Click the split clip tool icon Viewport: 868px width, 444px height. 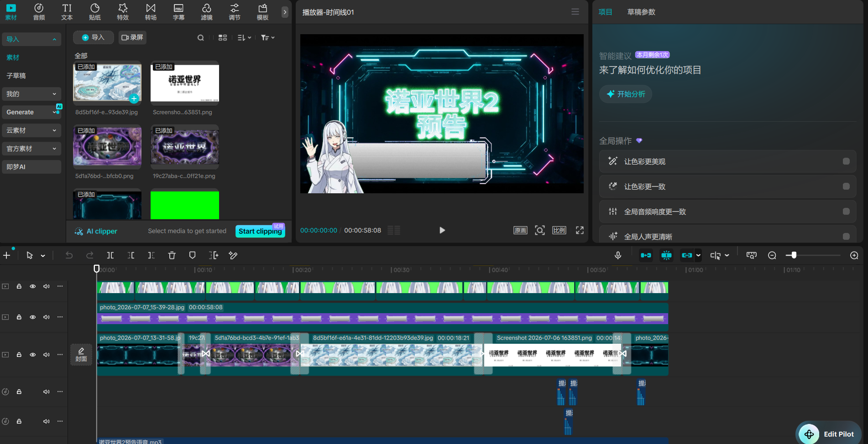pos(110,255)
